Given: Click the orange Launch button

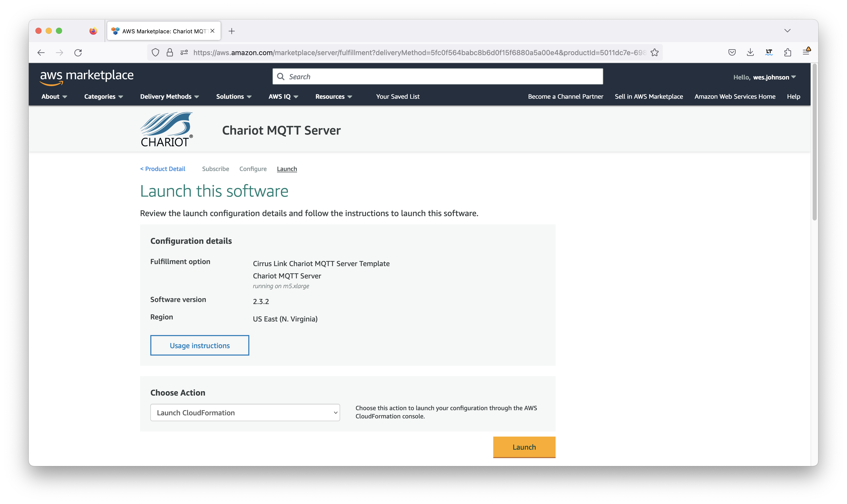Looking at the screenshot, I should tap(524, 447).
